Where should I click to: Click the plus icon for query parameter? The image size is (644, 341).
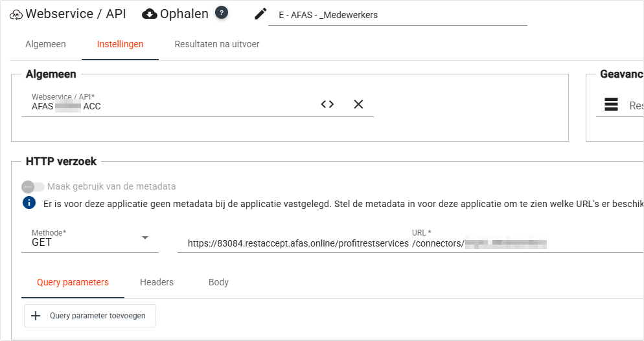click(36, 316)
